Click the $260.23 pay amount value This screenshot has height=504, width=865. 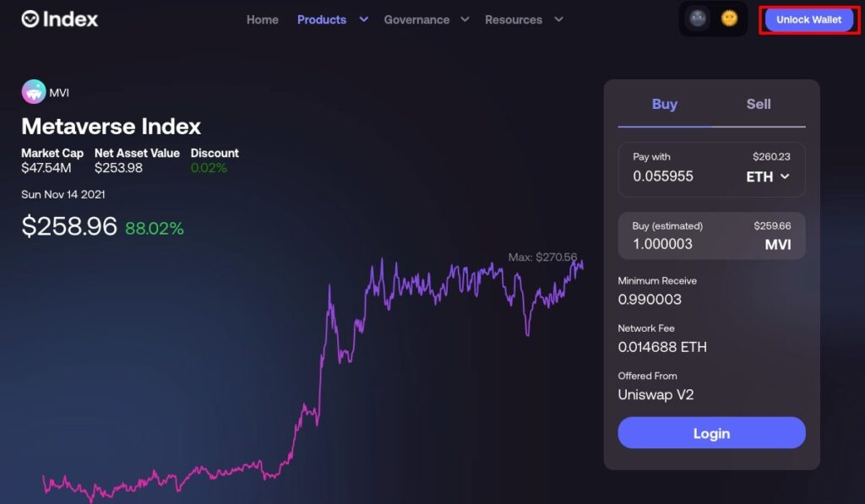tap(771, 157)
